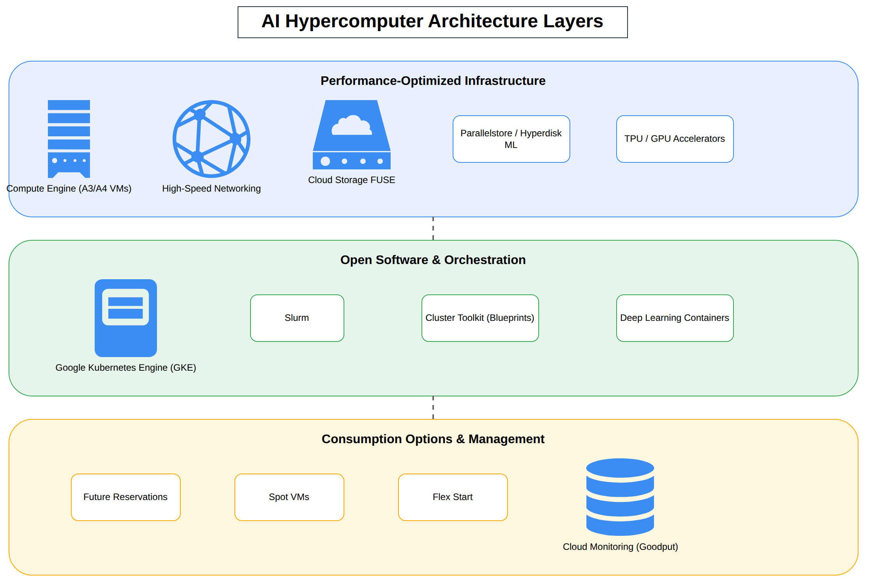Click the Cloud Storage FUSE drive icon

(x=352, y=135)
